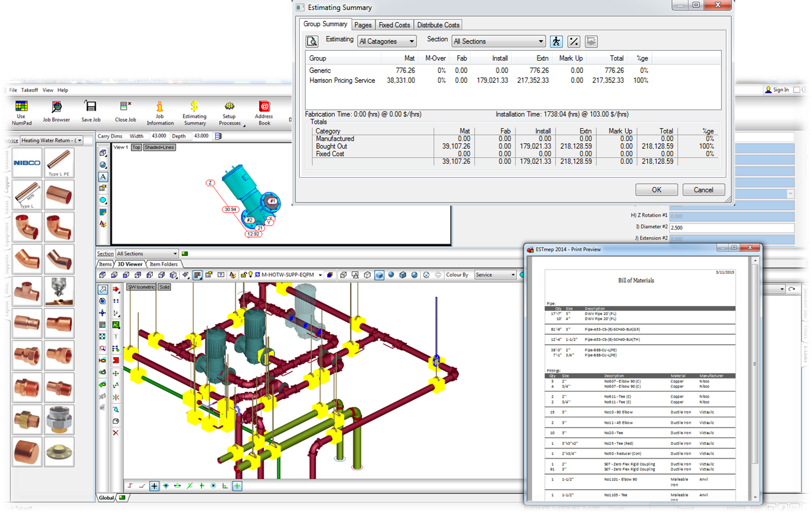Click Cancel in Estimating Summary dialog
Image resolution: width=812 pixels, height=514 pixels.
click(703, 190)
